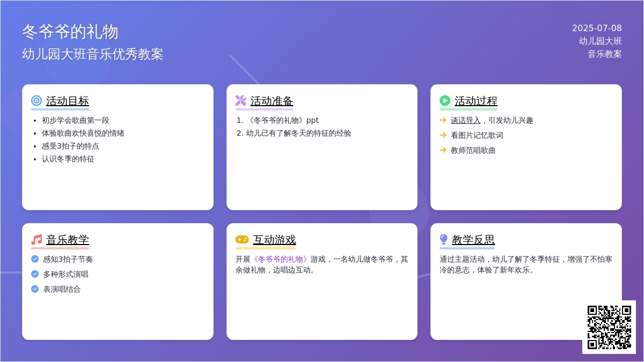Click the bullet 感受3拍子的特点
Viewport: 644px width, 362px height.
click(x=70, y=146)
